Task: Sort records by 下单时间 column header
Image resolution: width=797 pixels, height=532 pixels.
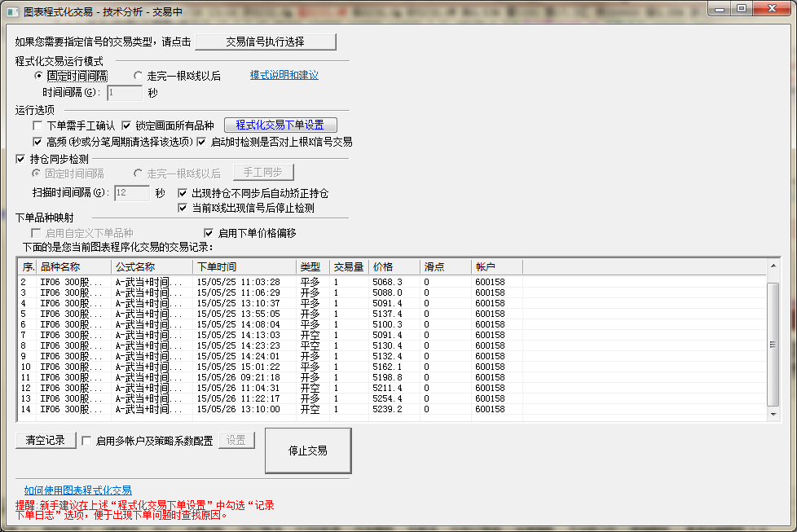Action: click(x=244, y=267)
